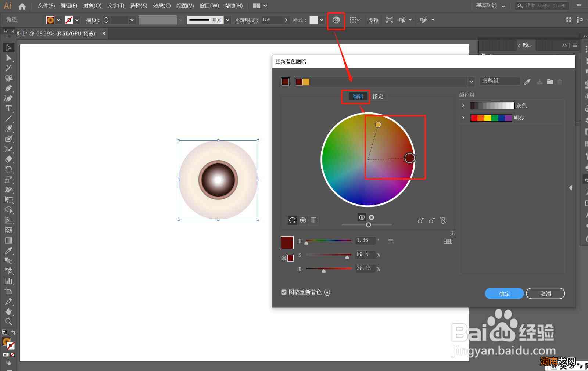Open the color mode menu icon beside H
Viewport: 588px width, 371px height.
coord(391,241)
